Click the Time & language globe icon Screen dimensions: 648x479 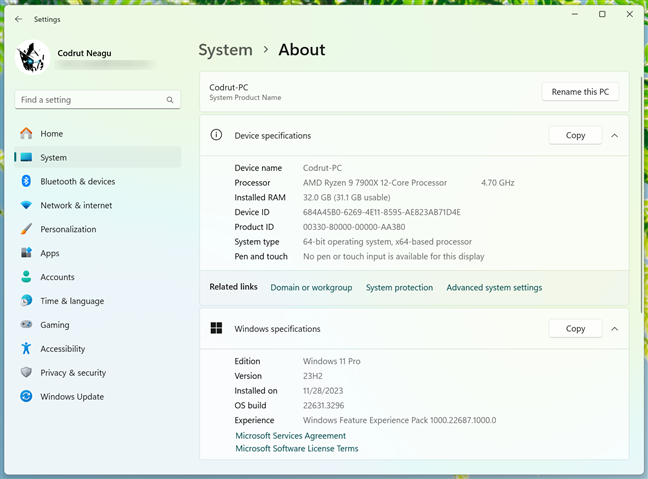(x=26, y=300)
